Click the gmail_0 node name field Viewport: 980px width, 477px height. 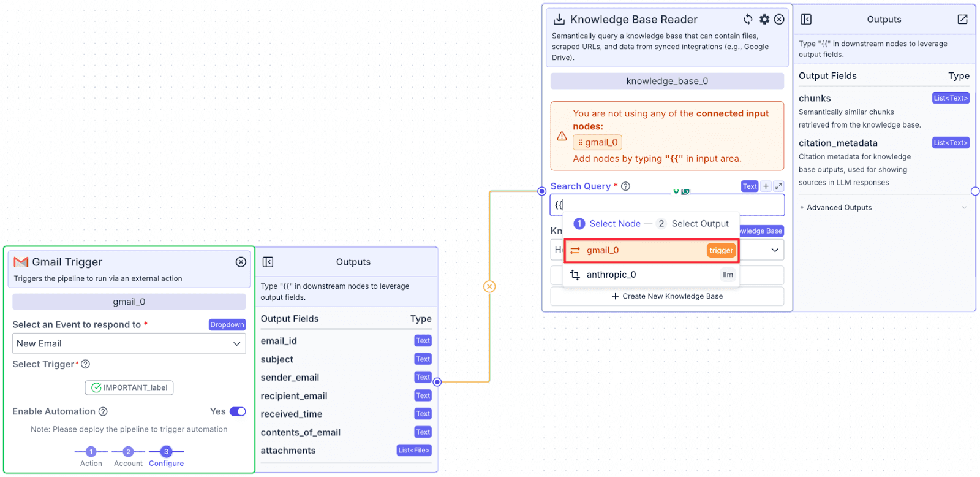(129, 302)
